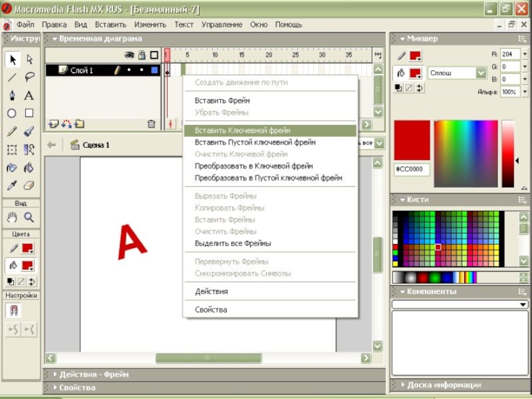Click fill color swatch in toolbox Цвета
The image size is (532, 399).
(x=27, y=265)
